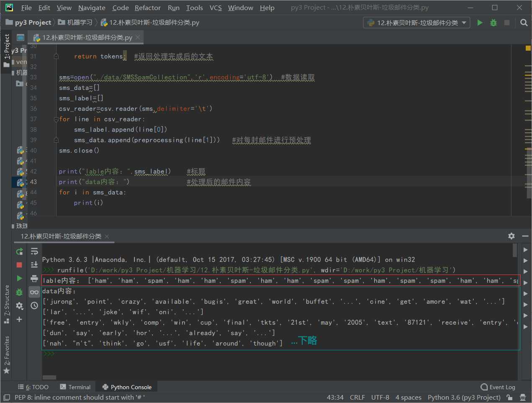Add new console with plus icon
Screen dimensions: 532x403
[19, 319]
